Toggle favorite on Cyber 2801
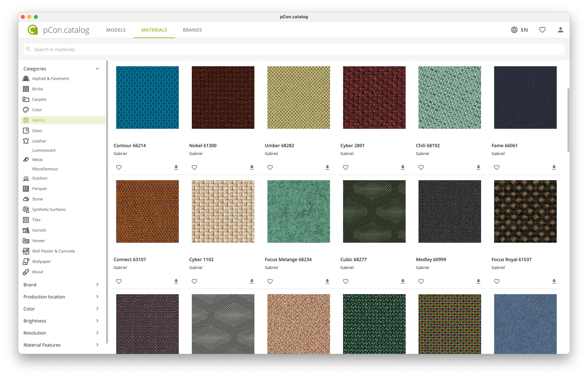The height and width of the screenshot is (378, 588). point(345,167)
